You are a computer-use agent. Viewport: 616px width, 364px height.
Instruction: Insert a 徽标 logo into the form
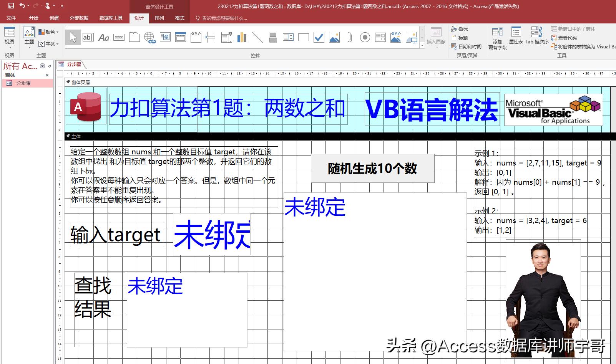(461, 29)
